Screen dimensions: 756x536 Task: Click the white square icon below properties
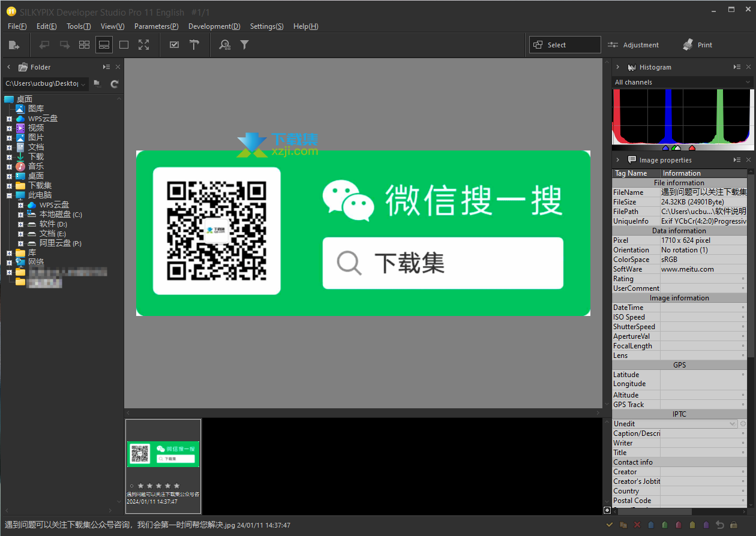tap(607, 510)
